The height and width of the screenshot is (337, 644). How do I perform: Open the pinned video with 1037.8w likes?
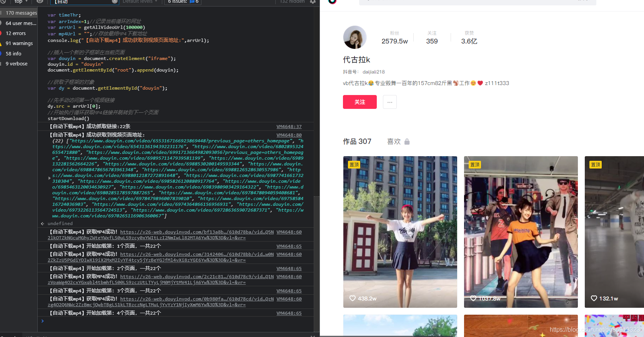click(x=521, y=232)
